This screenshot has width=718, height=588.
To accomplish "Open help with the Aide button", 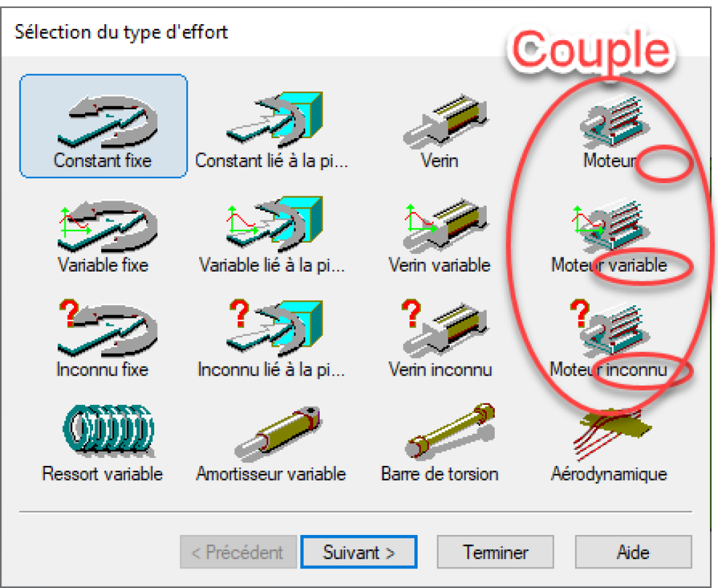I will point(634,552).
